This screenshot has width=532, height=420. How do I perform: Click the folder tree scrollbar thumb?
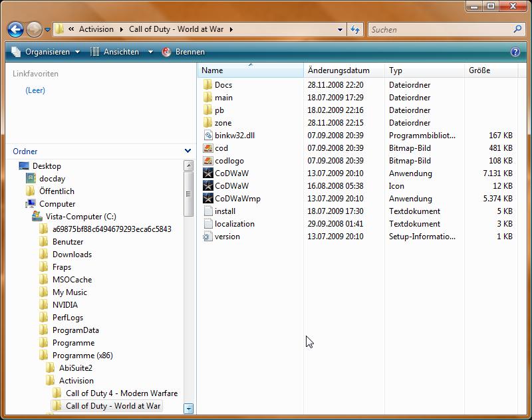coord(188,194)
